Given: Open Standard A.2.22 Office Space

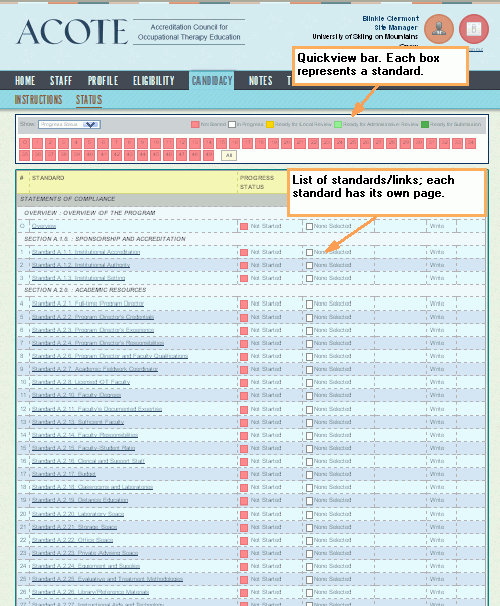Looking at the screenshot, I should click(72, 540).
